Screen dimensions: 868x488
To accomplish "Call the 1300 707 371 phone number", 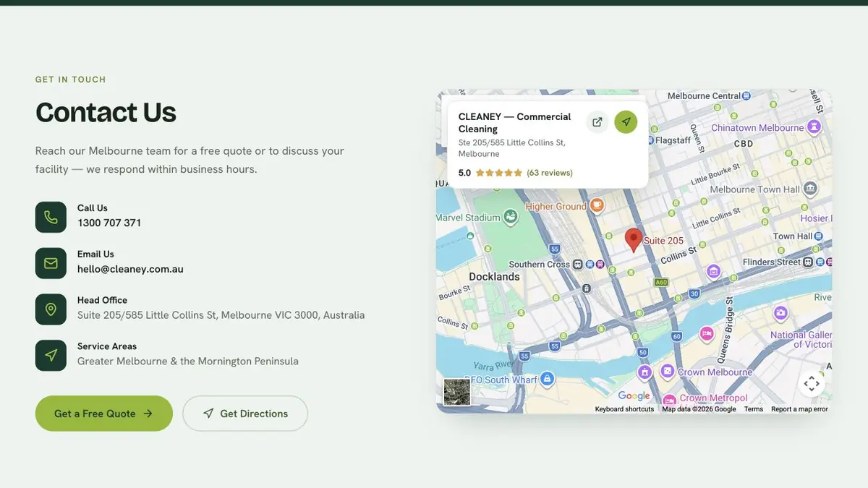I will click(109, 223).
